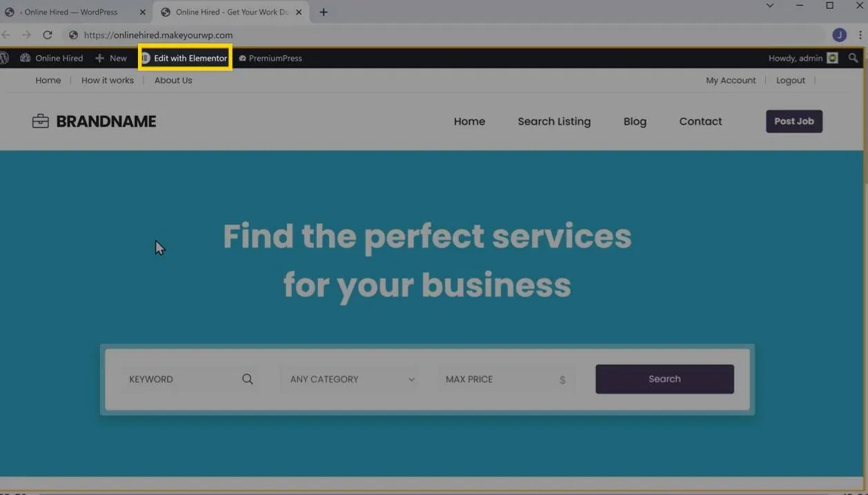868x495 pixels.
Task: Click inside the MAX PRICE field
Action: 497,379
